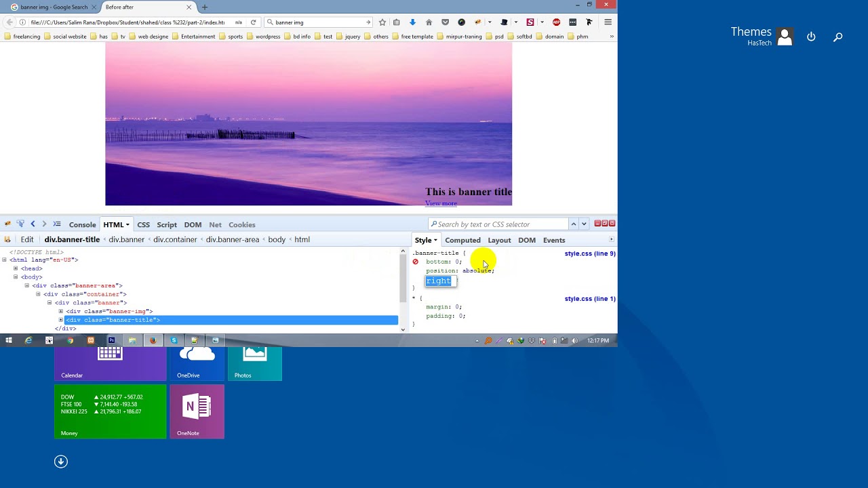Open the Pocket icon in the toolbar
Viewport: 868px width, 488px height.
[445, 22]
